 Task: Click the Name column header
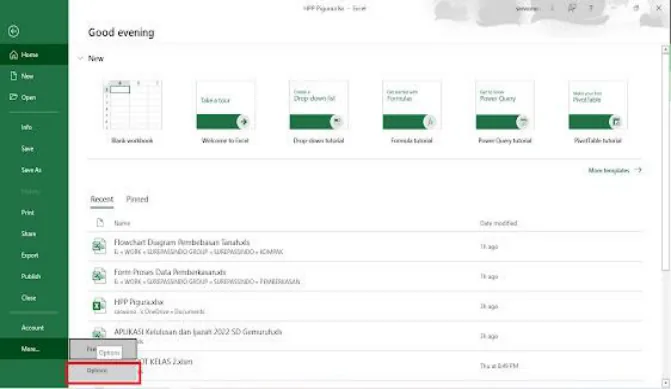coord(122,223)
